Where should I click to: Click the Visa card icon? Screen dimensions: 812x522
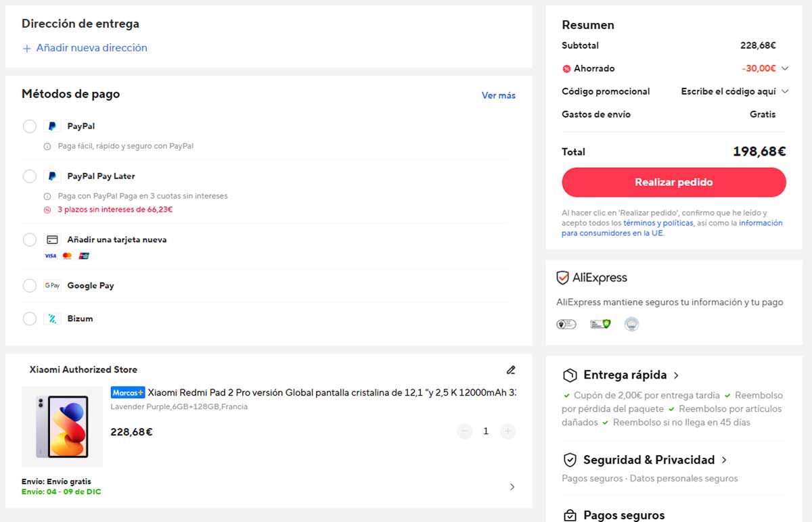[x=51, y=256]
